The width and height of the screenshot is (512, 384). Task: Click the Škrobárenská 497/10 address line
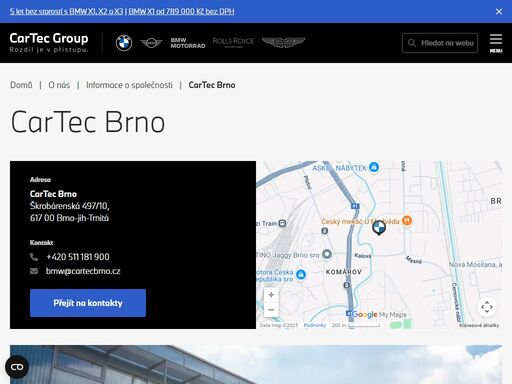(70, 206)
